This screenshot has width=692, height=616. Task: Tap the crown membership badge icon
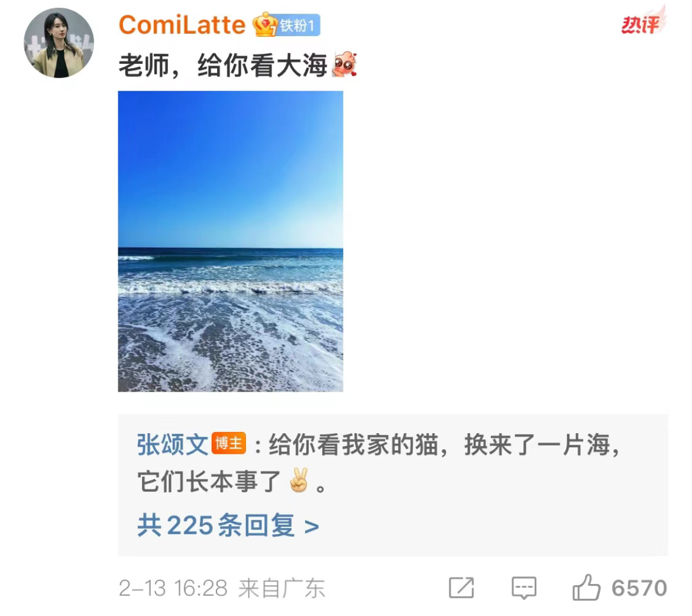pos(264,25)
